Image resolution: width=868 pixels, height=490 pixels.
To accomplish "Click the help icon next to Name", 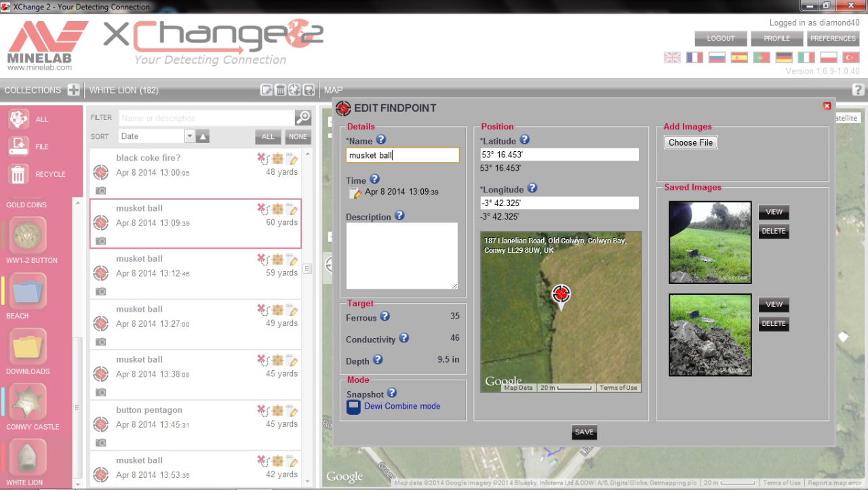I will tap(381, 140).
